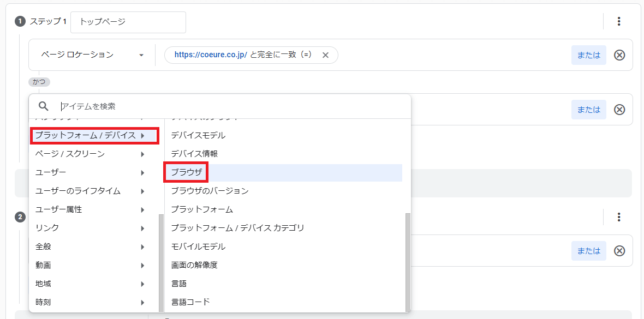Open Step 2 three-dot options menu
This screenshot has height=319, width=644.
pyautogui.click(x=619, y=217)
